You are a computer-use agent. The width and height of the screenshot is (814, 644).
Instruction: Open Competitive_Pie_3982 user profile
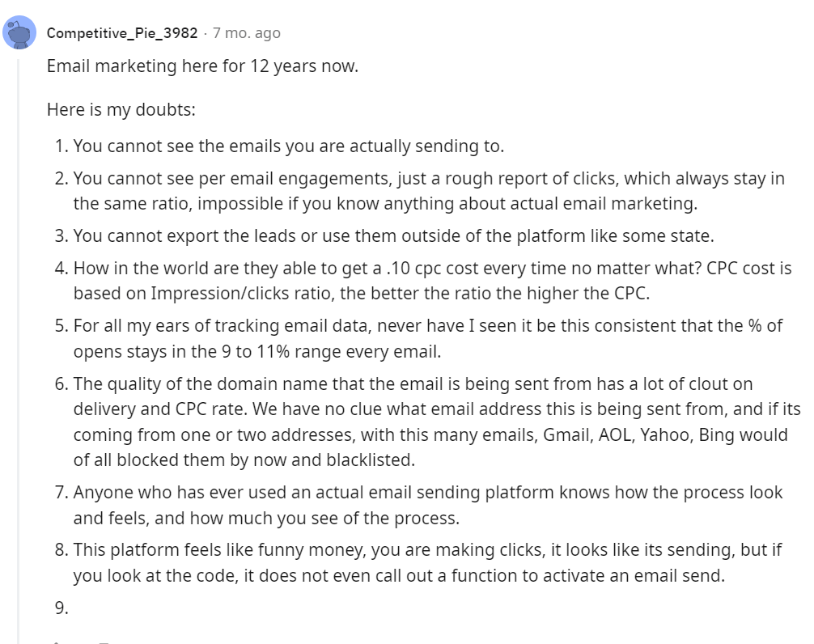pyautogui.click(x=121, y=33)
